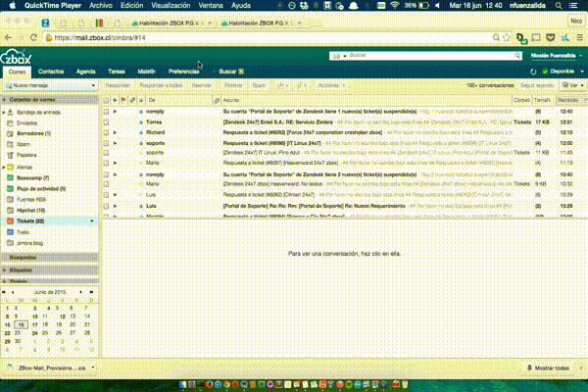Open the Nicolás Fuenzalida account menu
588x392 pixels.
556,56
